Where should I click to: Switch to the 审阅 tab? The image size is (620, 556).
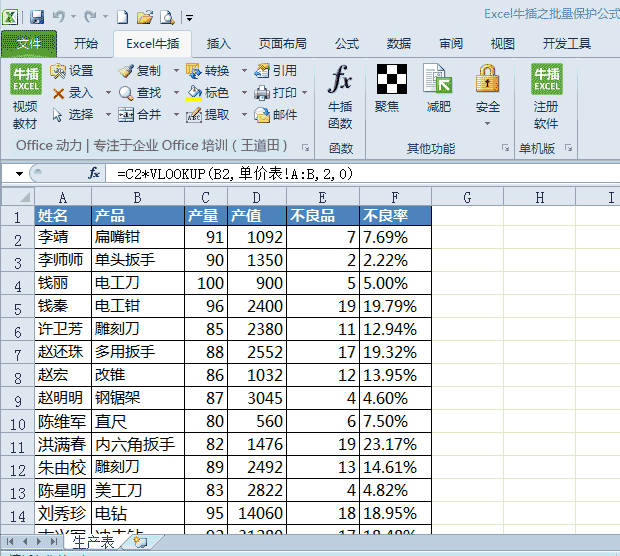coord(451,43)
